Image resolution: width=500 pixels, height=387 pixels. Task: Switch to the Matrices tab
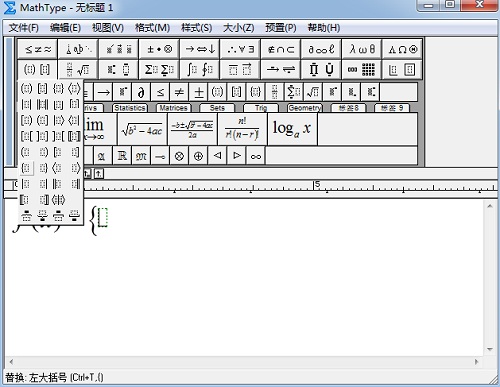point(173,108)
